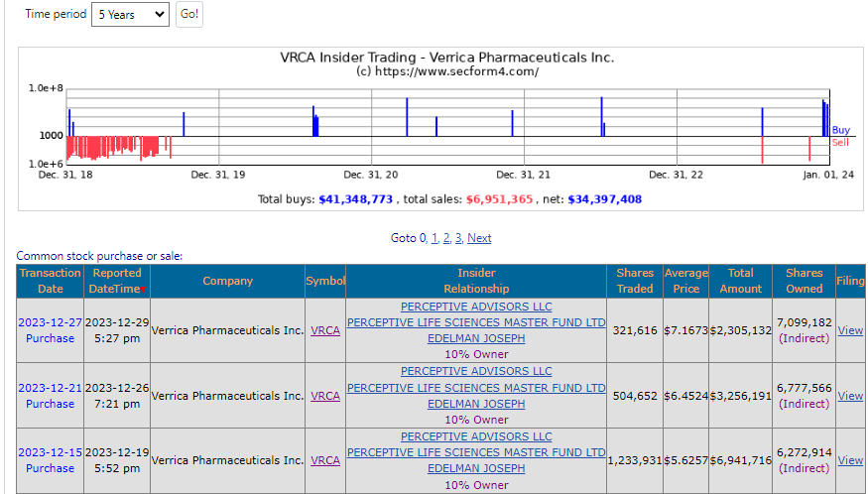Open the 2023-12-15 Purchase transaction date
This screenshot has height=494, width=868.
tap(51, 460)
